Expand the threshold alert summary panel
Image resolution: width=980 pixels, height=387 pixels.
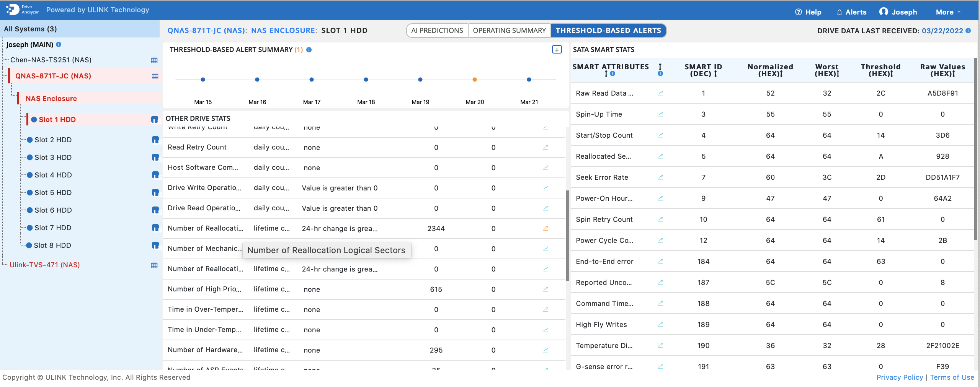557,50
